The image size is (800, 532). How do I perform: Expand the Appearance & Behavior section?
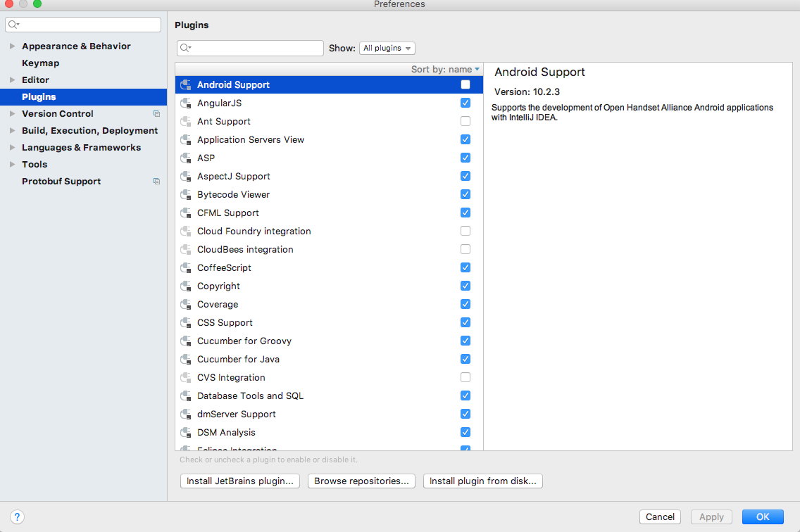point(12,46)
